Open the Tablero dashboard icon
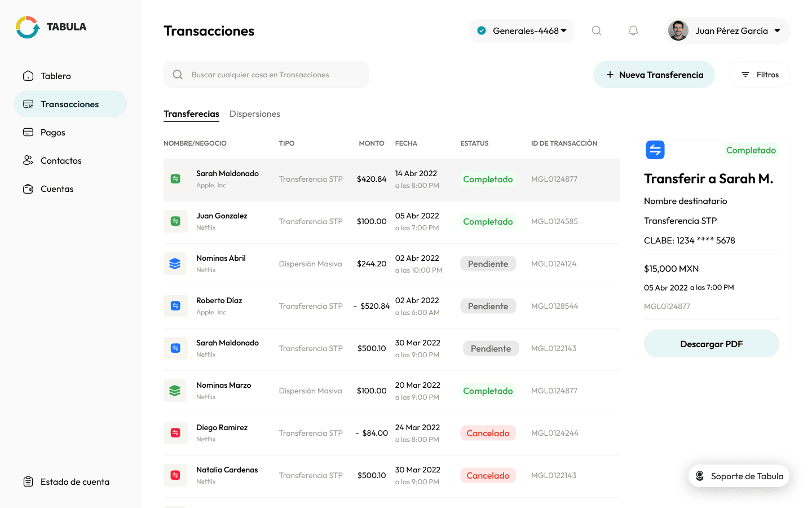Screen dimensions: 812x508 pos(28,76)
